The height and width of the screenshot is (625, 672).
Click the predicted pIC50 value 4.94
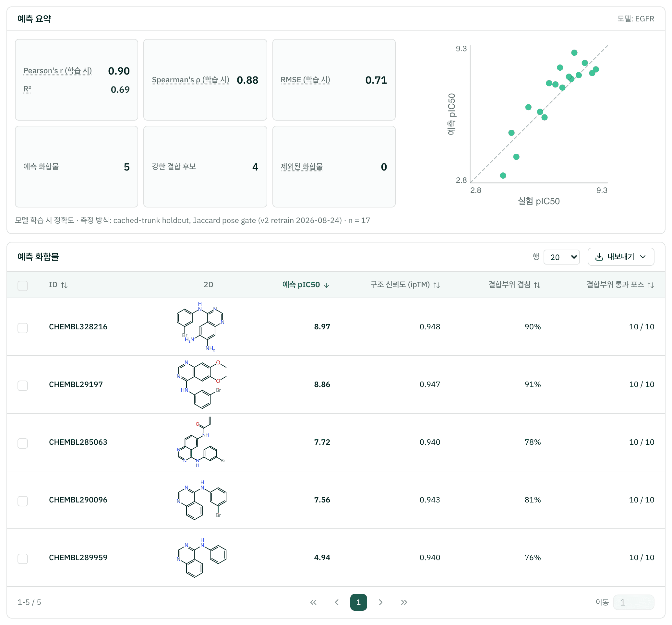[x=322, y=558]
